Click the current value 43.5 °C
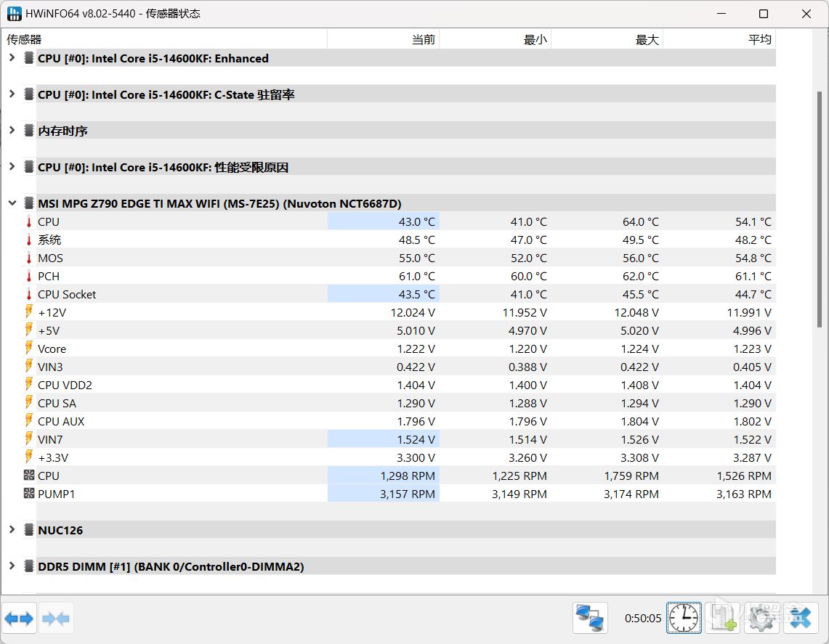Image resolution: width=829 pixels, height=644 pixels. tap(416, 294)
